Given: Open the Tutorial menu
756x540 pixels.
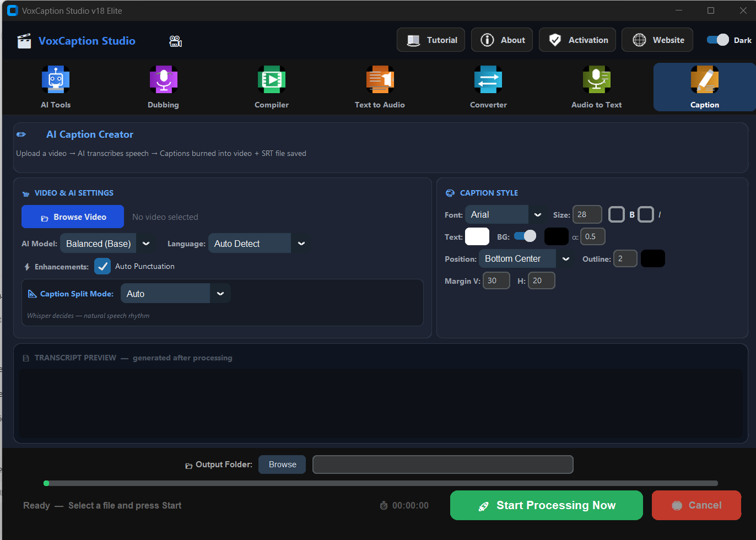Looking at the screenshot, I should (430, 40).
